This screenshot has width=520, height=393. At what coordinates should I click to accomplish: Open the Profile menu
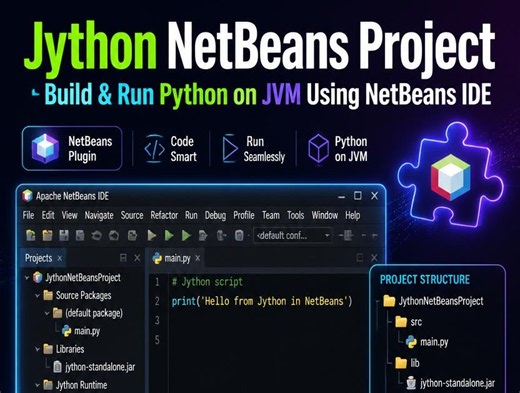[x=244, y=215]
